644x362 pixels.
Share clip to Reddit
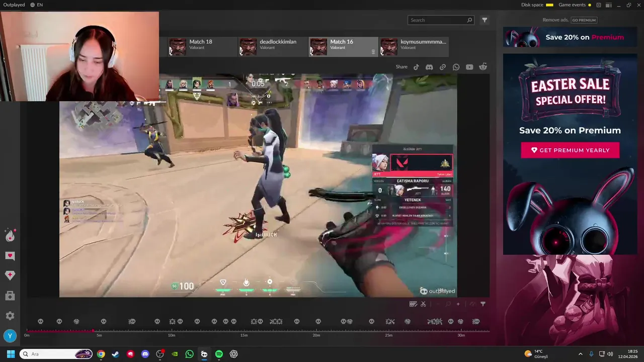pyautogui.click(x=483, y=67)
